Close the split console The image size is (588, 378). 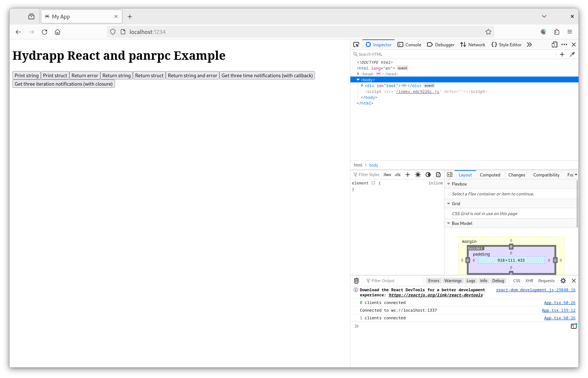pos(574,281)
